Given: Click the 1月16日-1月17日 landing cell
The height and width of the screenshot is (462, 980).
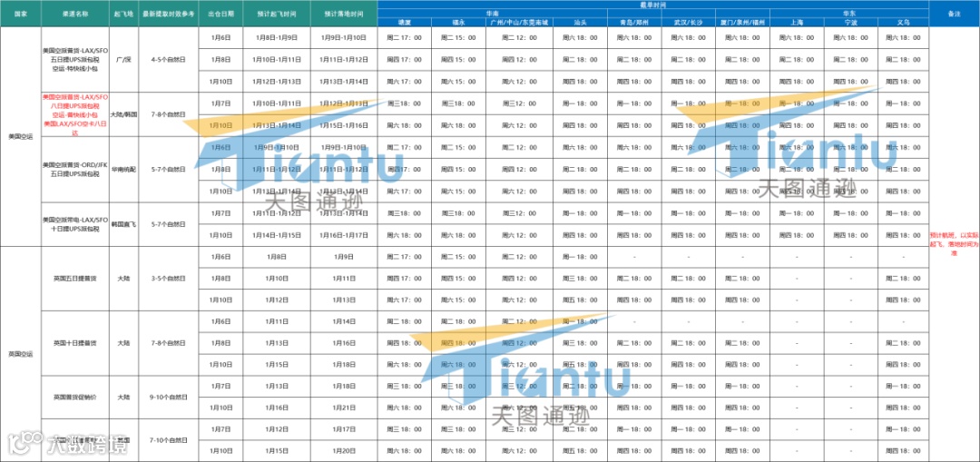Looking at the screenshot, I should tap(344, 235).
